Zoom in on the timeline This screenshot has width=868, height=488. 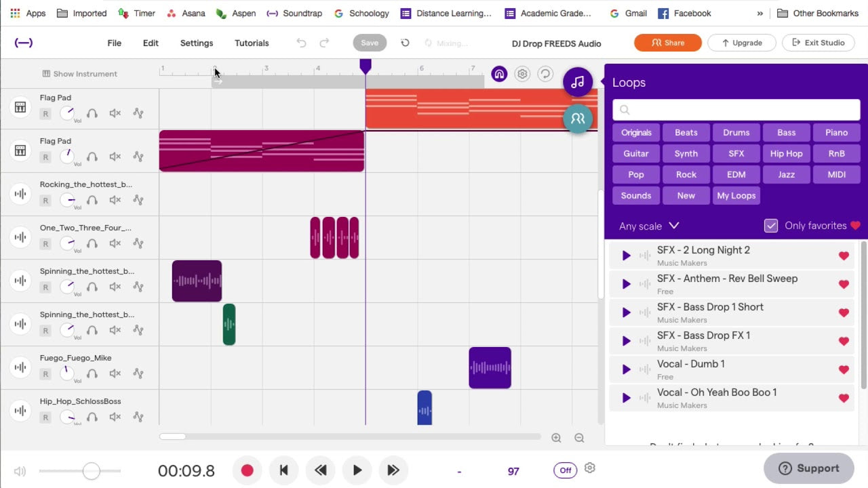pos(556,438)
